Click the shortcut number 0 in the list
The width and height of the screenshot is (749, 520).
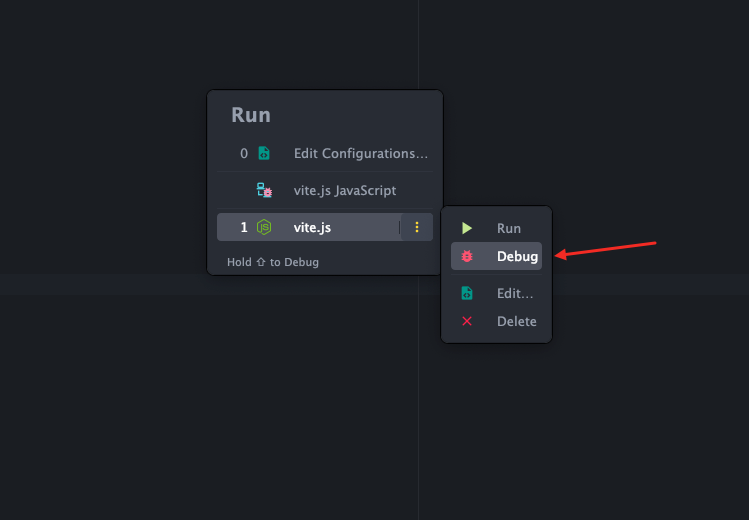tap(244, 154)
